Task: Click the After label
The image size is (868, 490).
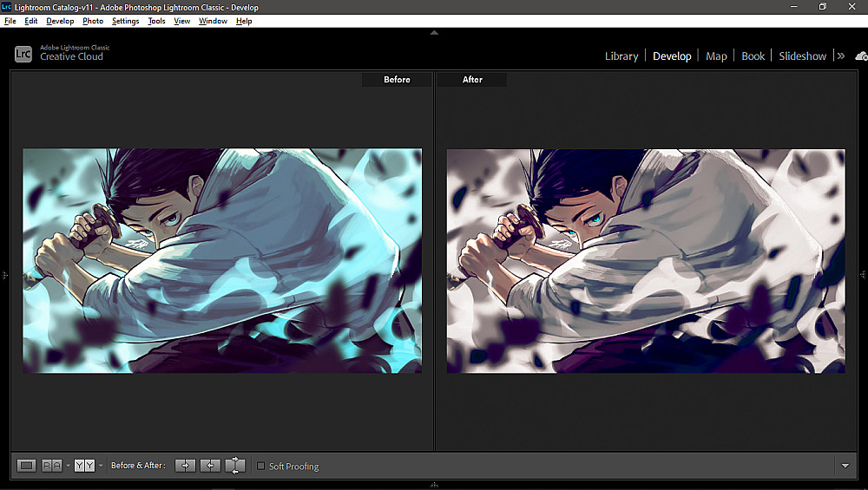Action: tap(472, 80)
